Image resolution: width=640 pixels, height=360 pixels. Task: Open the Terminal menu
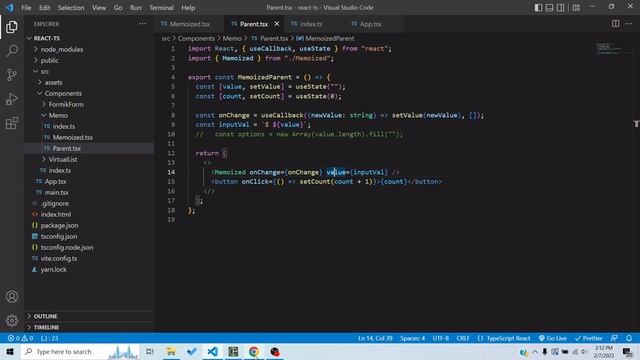[x=161, y=8]
